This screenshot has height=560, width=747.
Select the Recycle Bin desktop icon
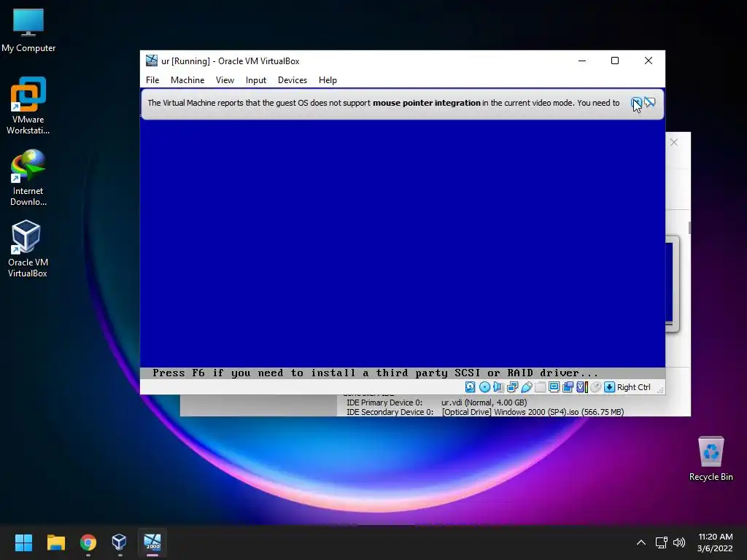[x=711, y=459]
